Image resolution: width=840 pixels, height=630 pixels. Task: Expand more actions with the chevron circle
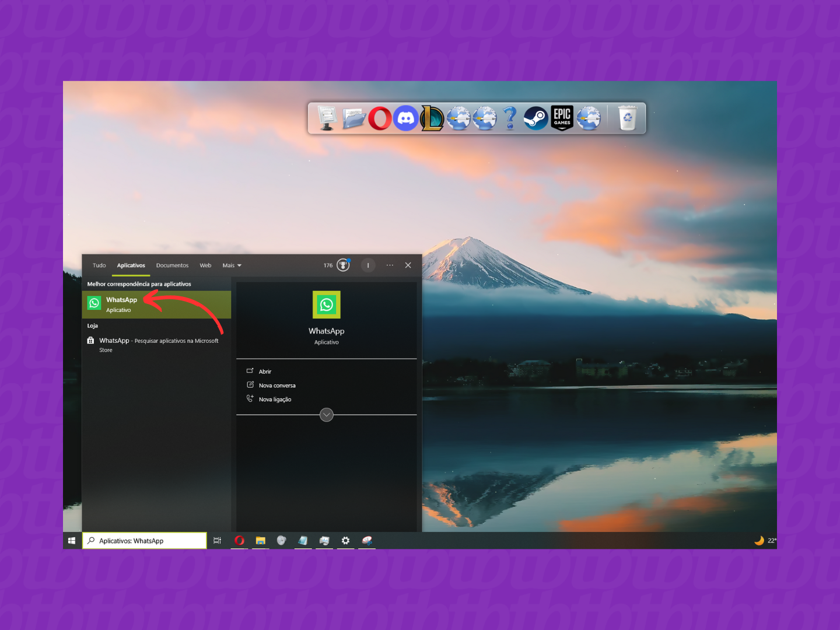[x=327, y=415]
